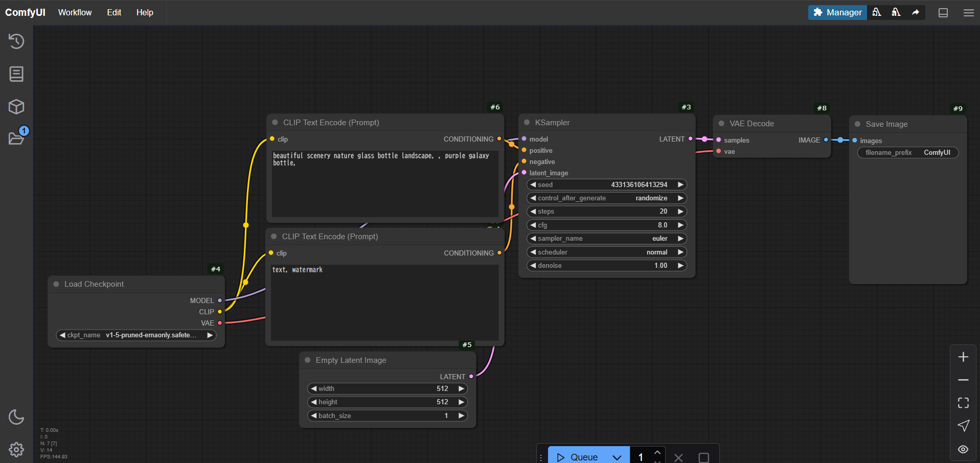Decrease cfg with the left arrow
Image resolution: width=980 pixels, height=463 pixels.
[x=533, y=225]
